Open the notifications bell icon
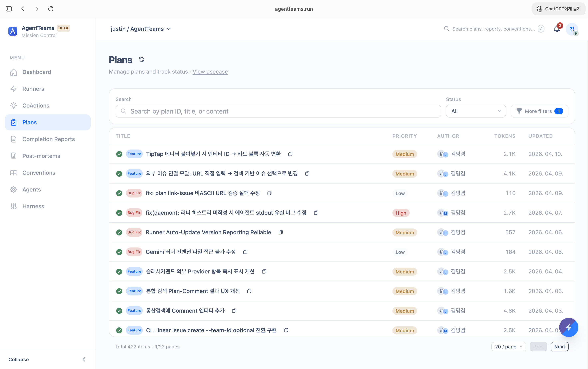 [x=556, y=29]
